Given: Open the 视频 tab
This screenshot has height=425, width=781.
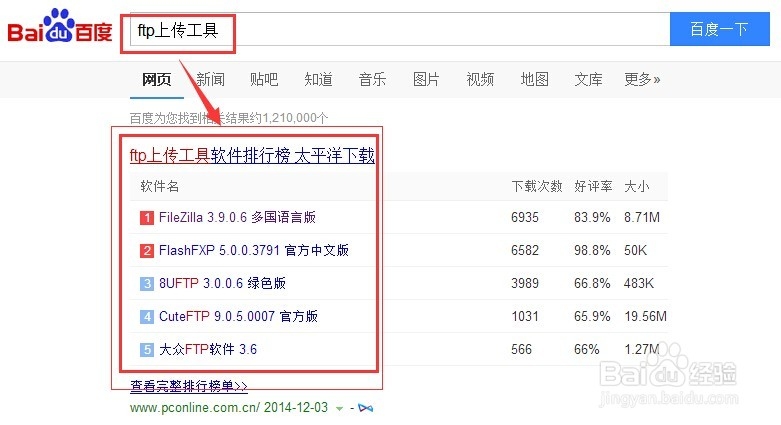Looking at the screenshot, I should [x=480, y=79].
